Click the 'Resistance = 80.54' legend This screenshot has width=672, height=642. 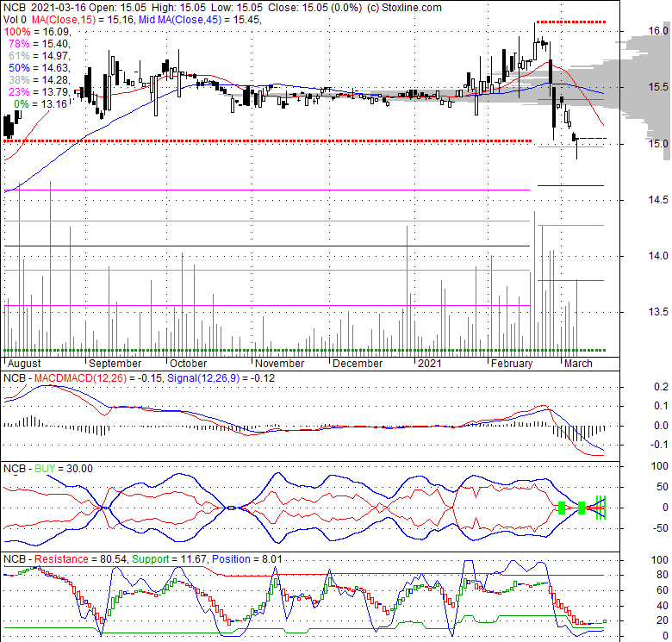click(x=81, y=559)
